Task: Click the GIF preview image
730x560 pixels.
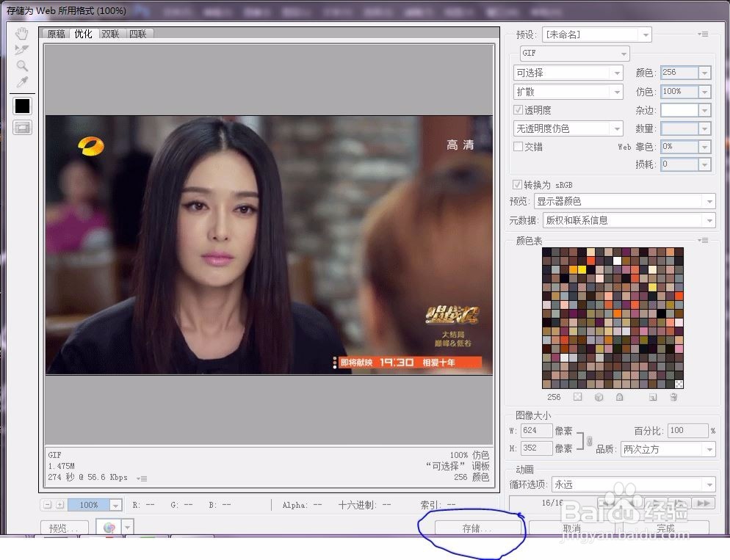Action: click(269, 245)
